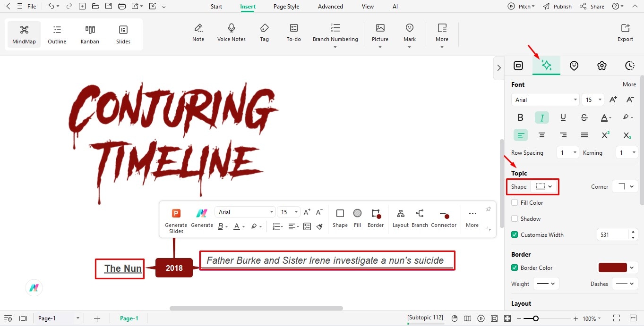Toggle left text alignment in panel
Image resolution: width=644 pixels, height=326 pixels.
521,135
